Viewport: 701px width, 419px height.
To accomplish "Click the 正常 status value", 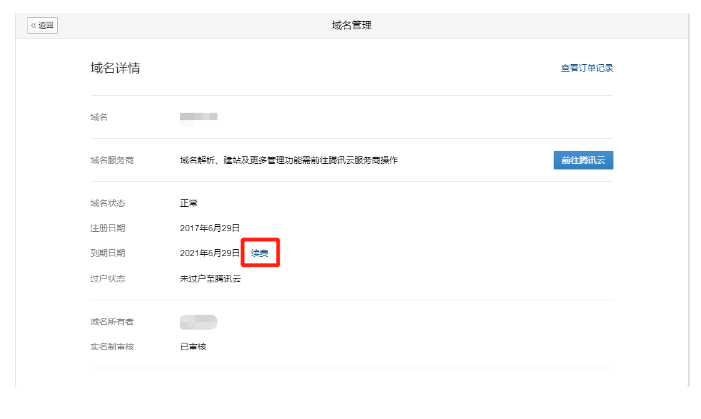I will pyautogui.click(x=189, y=203).
